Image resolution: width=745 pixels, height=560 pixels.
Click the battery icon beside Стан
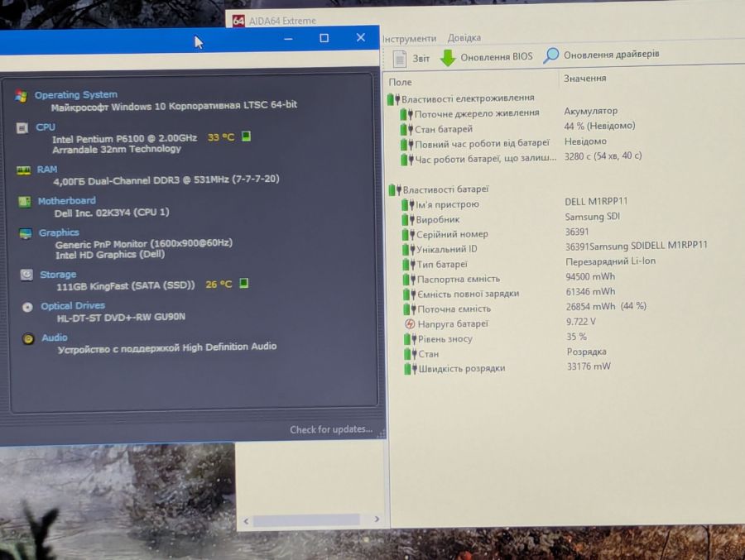410,354
